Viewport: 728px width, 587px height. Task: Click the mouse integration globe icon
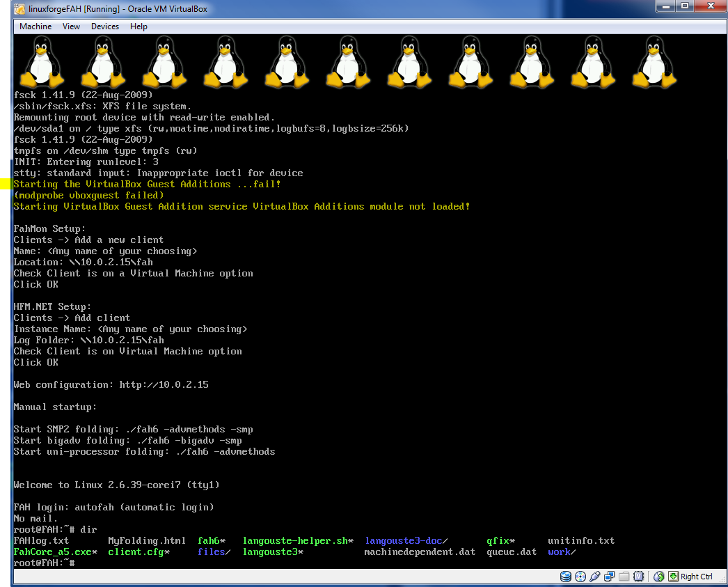pyautogui.click(x=658, y=577)
